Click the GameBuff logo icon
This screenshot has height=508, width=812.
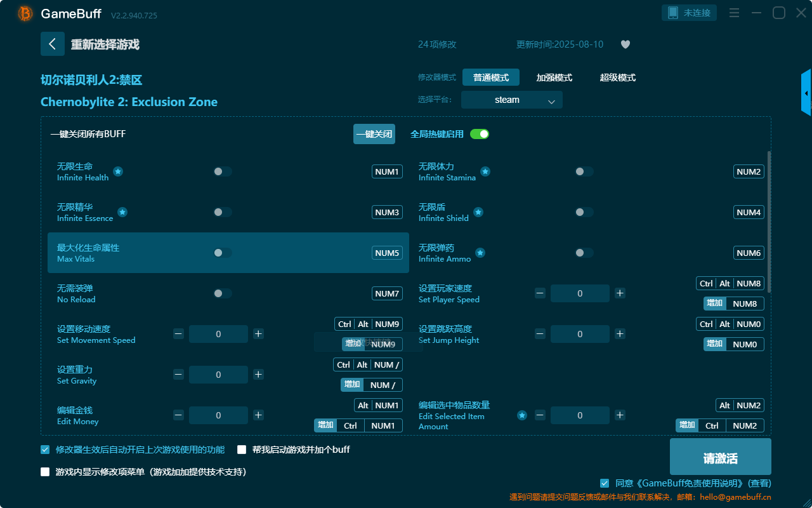pos(25,13)
